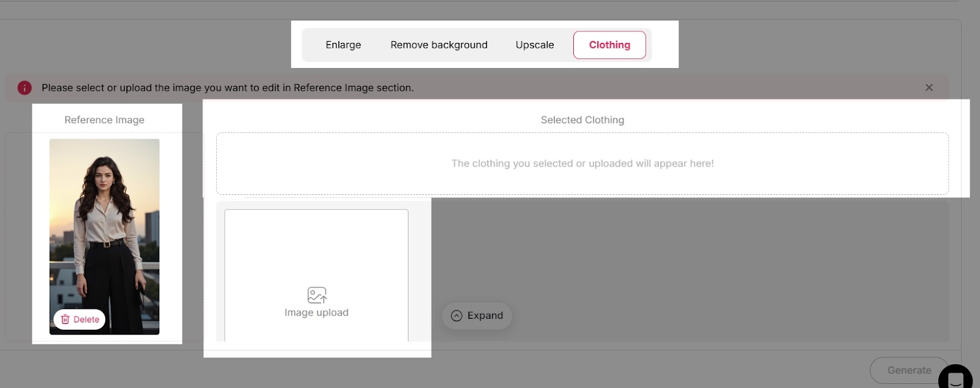
Task: Select the Clothing tab
Action: coord(609,45)
